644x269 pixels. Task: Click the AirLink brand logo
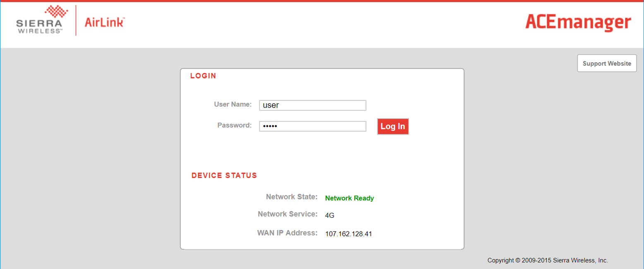pos(104,22)
